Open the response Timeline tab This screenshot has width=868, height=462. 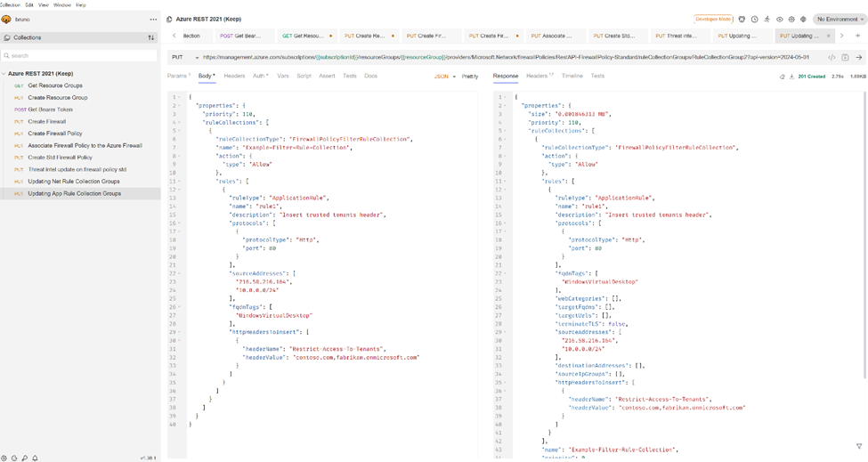572,77
